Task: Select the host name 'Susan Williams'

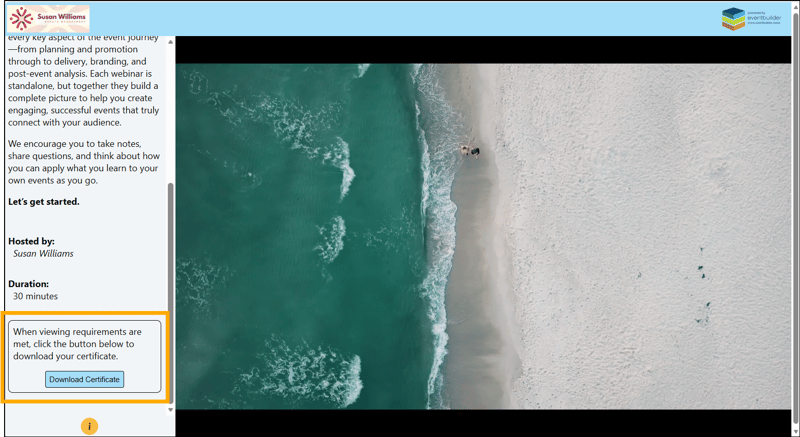Action: click(x=43, y=253)
